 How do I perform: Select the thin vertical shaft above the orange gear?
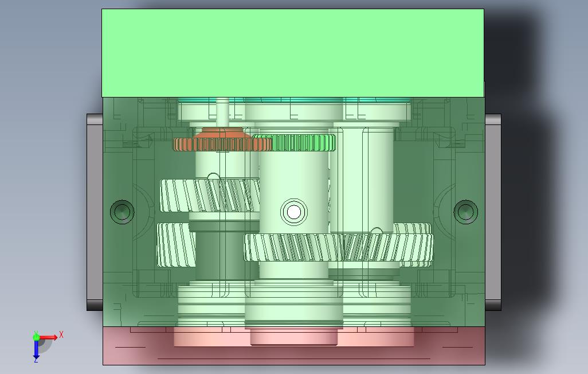(222, 112)
